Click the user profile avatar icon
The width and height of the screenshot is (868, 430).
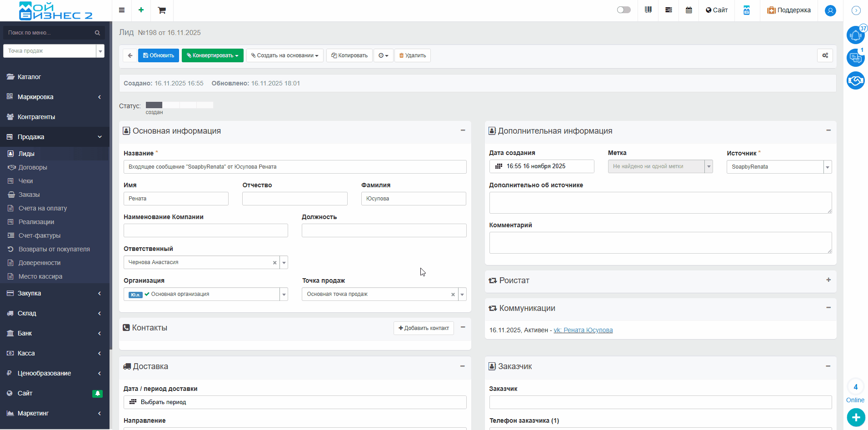[830, 10]
